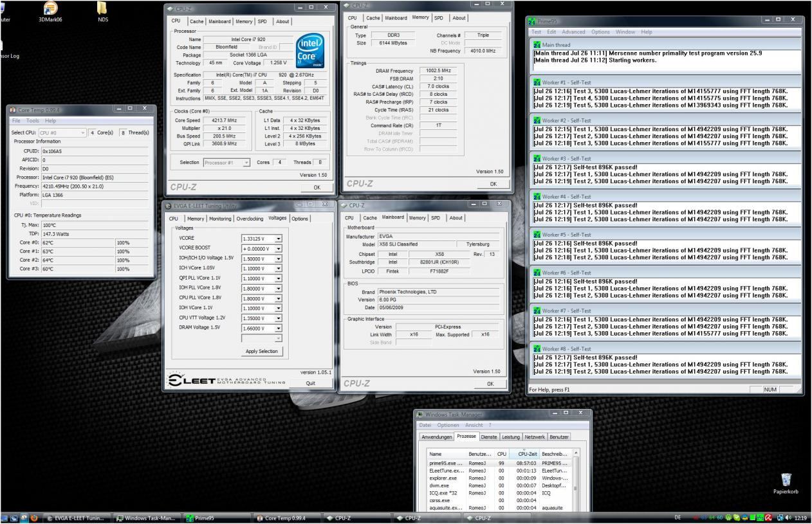Click the Worker #7 window icon
Image resolution: width=812 pixels, height=524 pixels.
tap(537, 311)
